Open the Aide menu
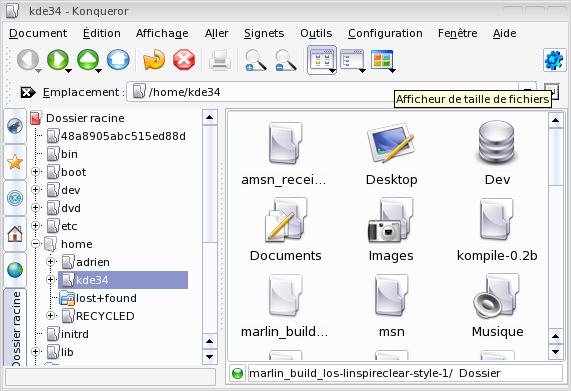 [x=504, y=33]
